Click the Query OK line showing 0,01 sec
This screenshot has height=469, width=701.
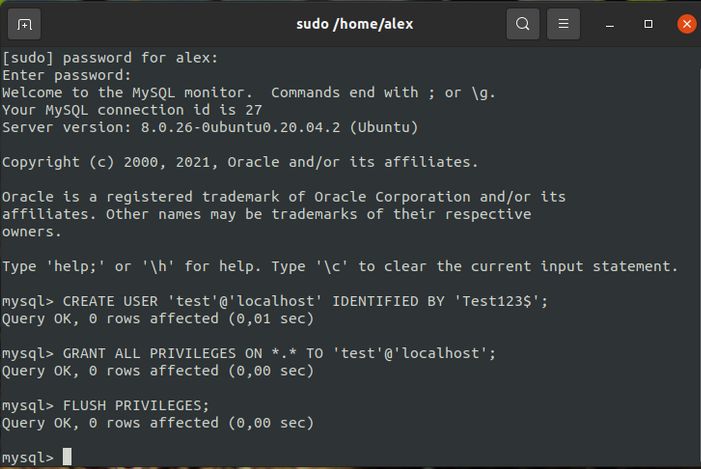pos(158,319)
